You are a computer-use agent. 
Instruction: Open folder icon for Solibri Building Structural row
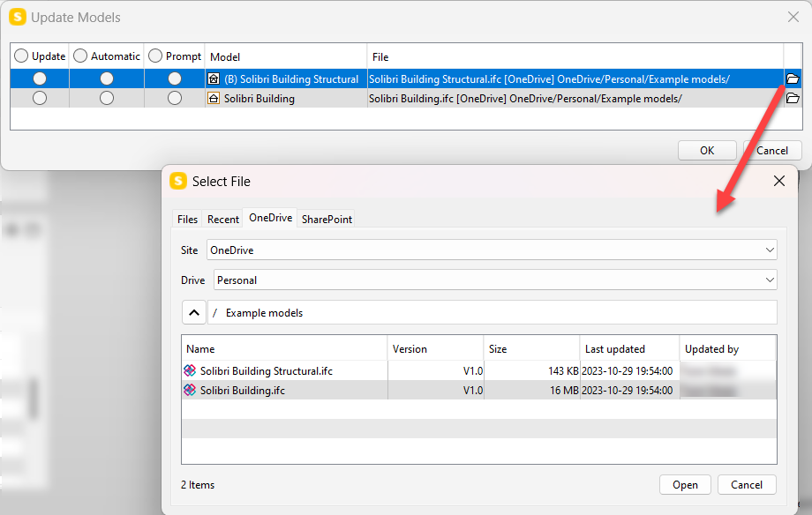coord(793,78)
